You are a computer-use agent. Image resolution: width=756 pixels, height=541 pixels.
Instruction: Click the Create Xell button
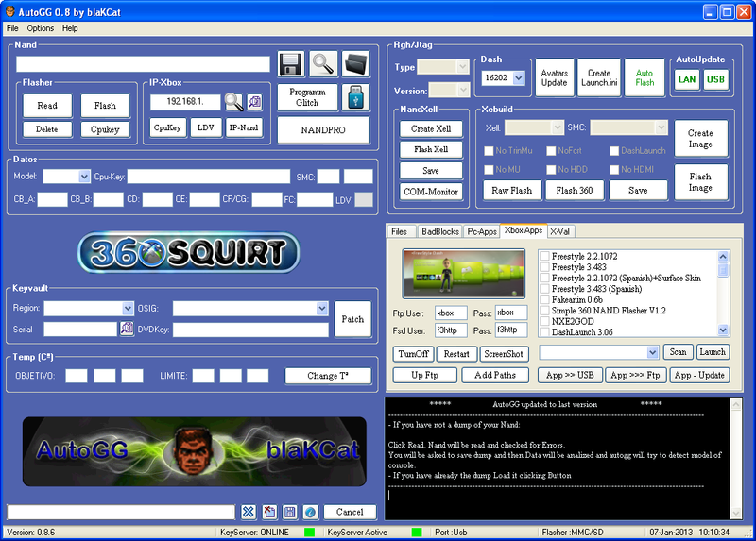coord(430,129)
